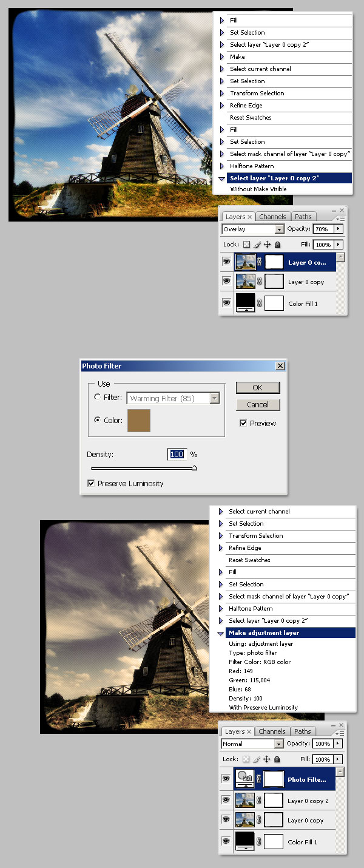Click mask link icon on Layer 0 copy, Normal-mode panel
364x868 pixels.
[260, 820]
